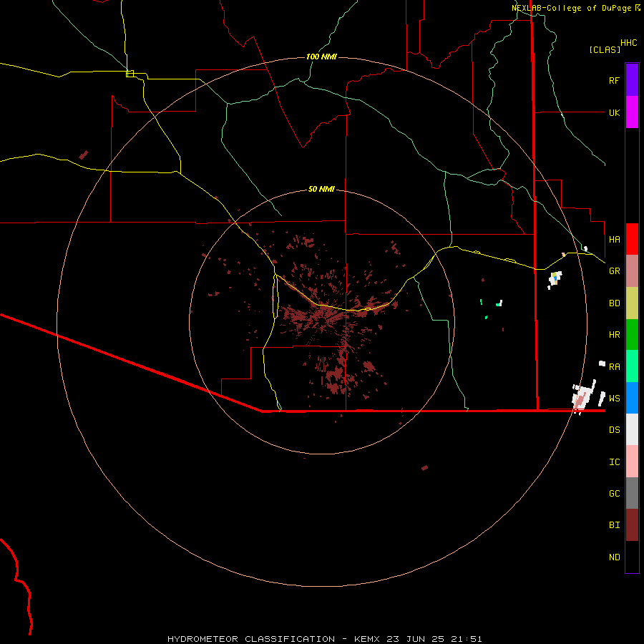The width and height of the screenshot is (644, 644).
Task: Click the 'IC' legend label
Action: (614, 462)
